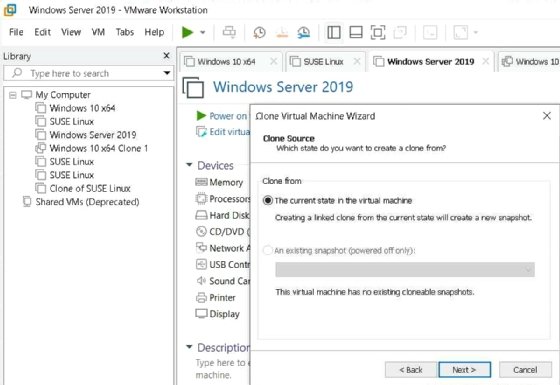Screen dimensions: 560x385
Task: Enter full screen mode via toolbar icon
Action: pyautogui.click(x=378, y=32)
